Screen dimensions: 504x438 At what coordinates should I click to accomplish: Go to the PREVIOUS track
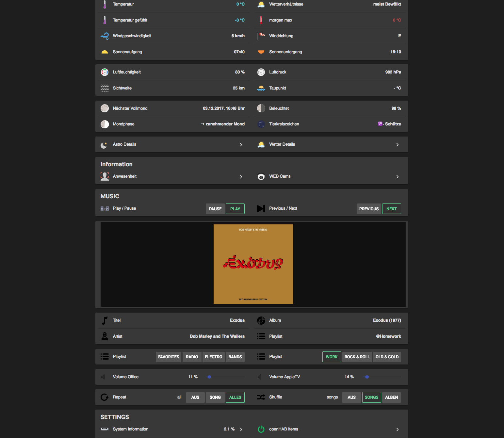pos(369,209)
